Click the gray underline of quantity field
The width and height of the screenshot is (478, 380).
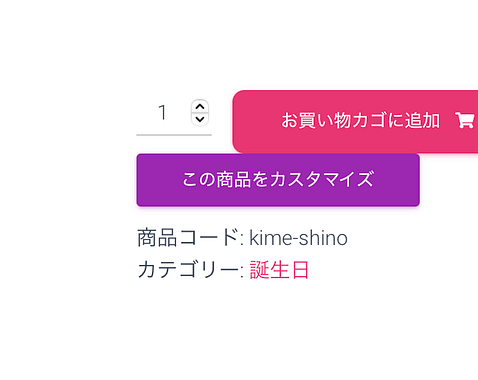tap(174, 135)
